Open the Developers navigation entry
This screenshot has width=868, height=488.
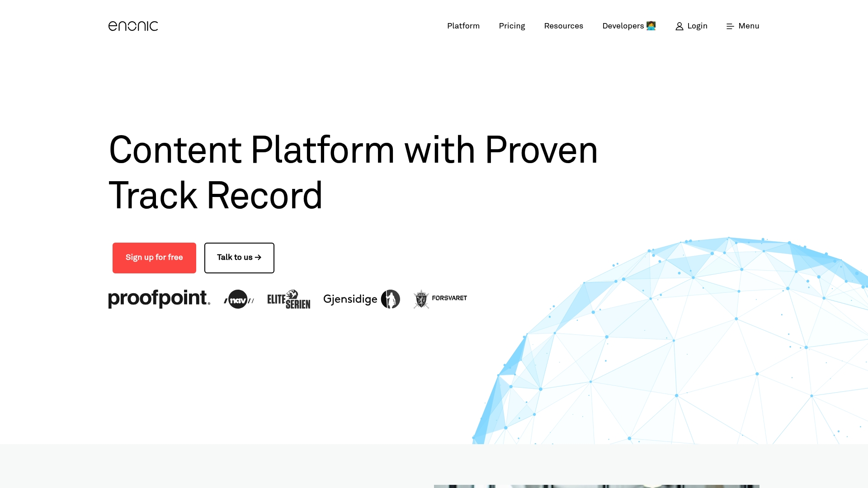(623, 26)
